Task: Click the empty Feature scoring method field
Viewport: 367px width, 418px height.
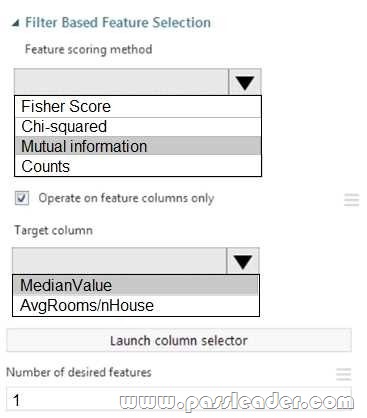Action: coord(121,82)
